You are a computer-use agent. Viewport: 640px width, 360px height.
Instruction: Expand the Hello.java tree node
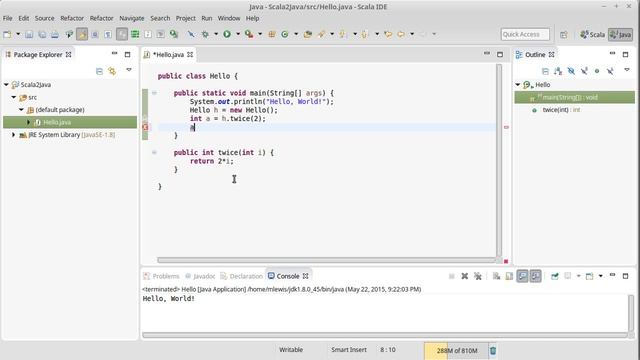pos(29,122)
